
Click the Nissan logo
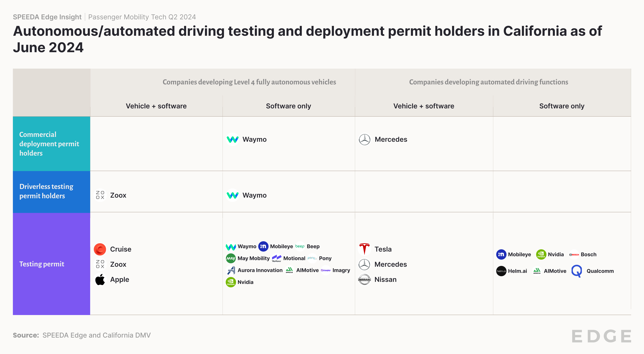point(365,279)
